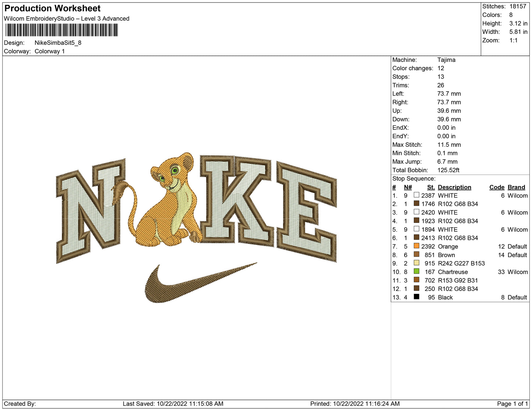
Task: Click the "Printed" timestamp in the footer
Action: coord(355,404)
